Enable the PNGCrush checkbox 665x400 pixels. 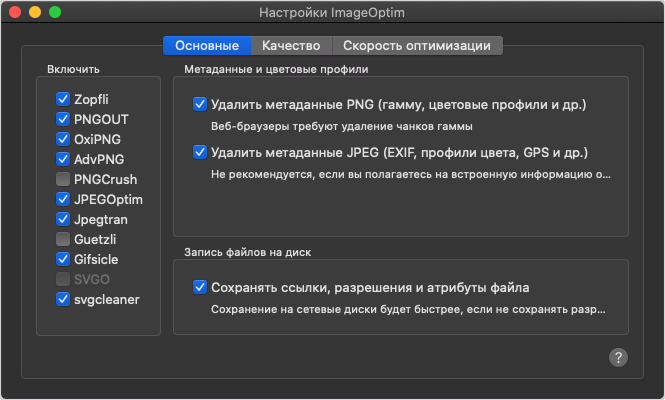pos(63,179)
